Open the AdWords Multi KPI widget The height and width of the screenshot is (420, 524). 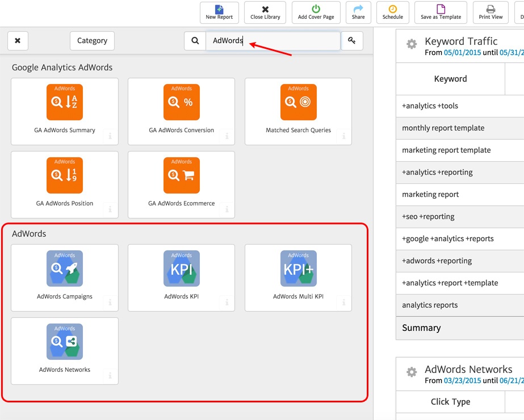click(297, 268)
